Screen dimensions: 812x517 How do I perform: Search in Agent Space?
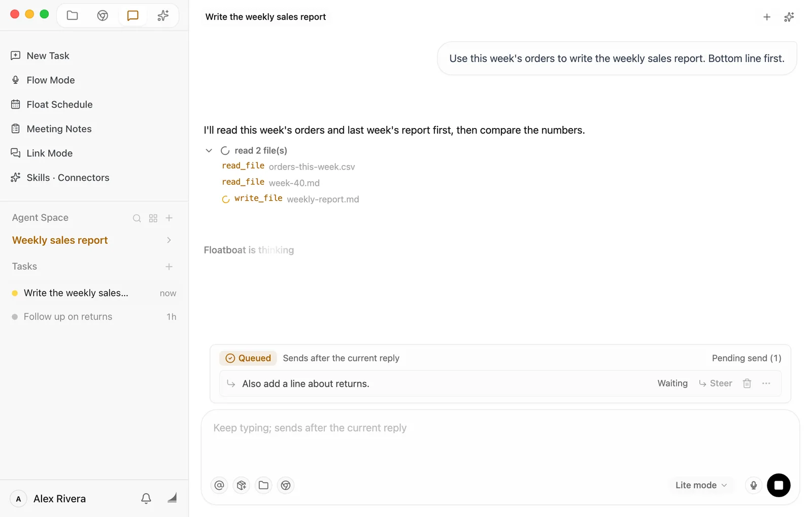137,218
